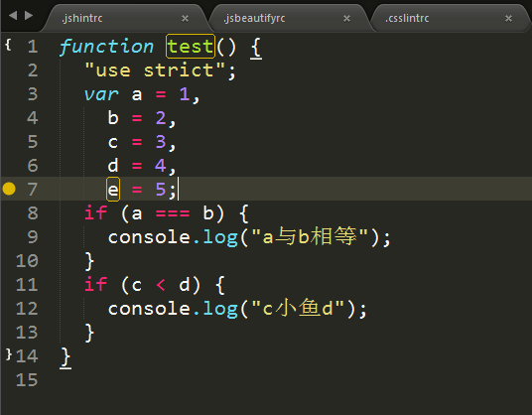
Task: Click the closing brace on line 13
Action: 89,333
